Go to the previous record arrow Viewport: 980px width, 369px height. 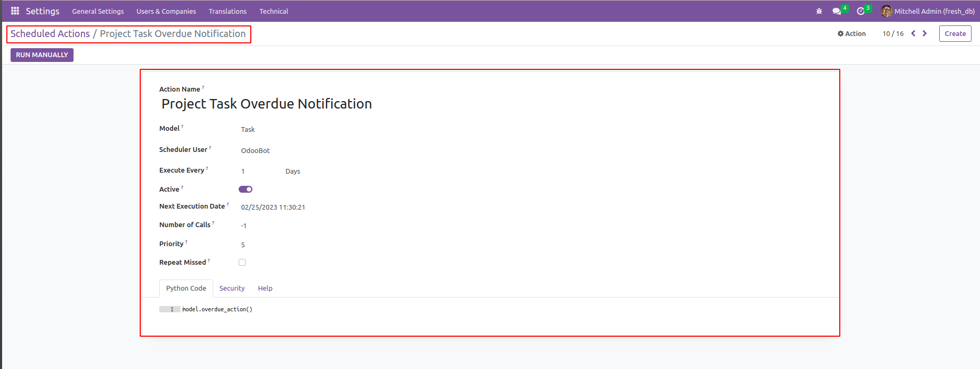coord(913,33)
